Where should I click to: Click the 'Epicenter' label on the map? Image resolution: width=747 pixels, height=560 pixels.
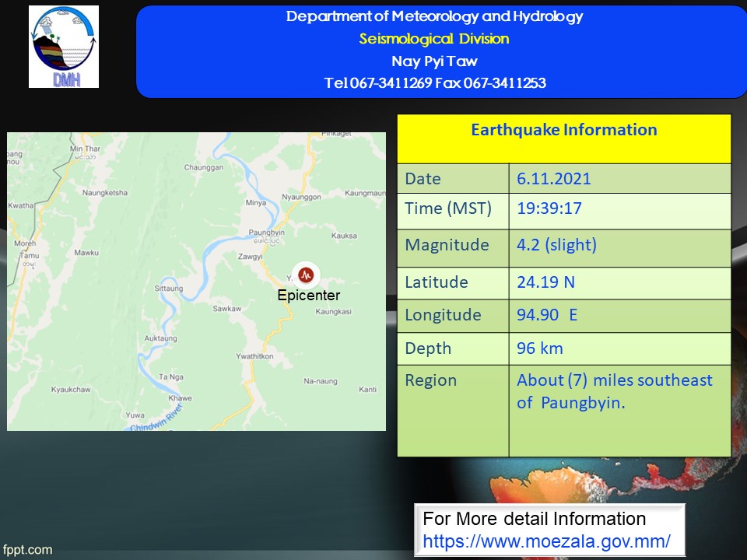[309, 296]
